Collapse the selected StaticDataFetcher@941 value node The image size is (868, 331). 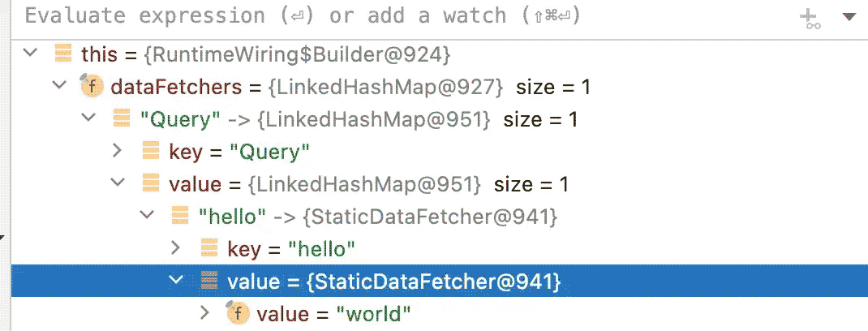click(x=175, y=281)
